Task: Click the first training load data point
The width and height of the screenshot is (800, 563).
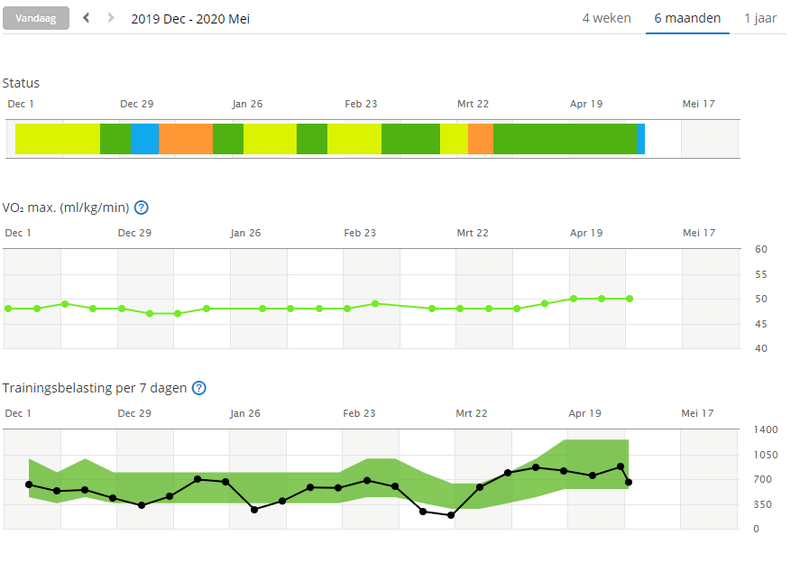Action: pos(28,484)
